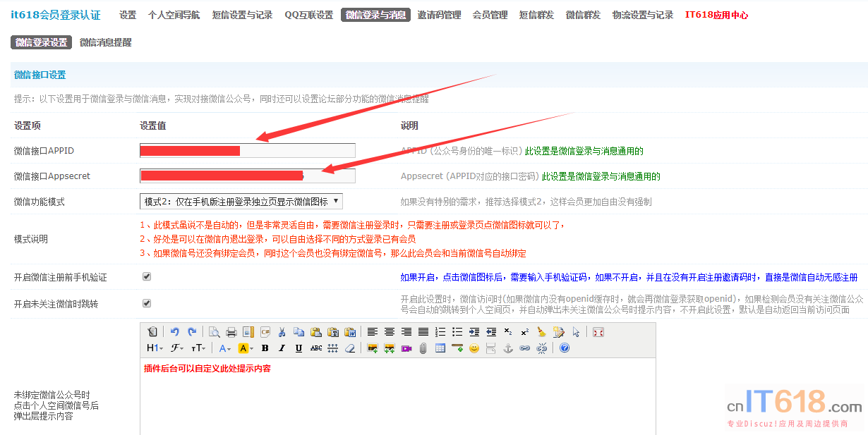Select 微信登录与消息 menu
The image size is (868, 435).
coord(375,15)
